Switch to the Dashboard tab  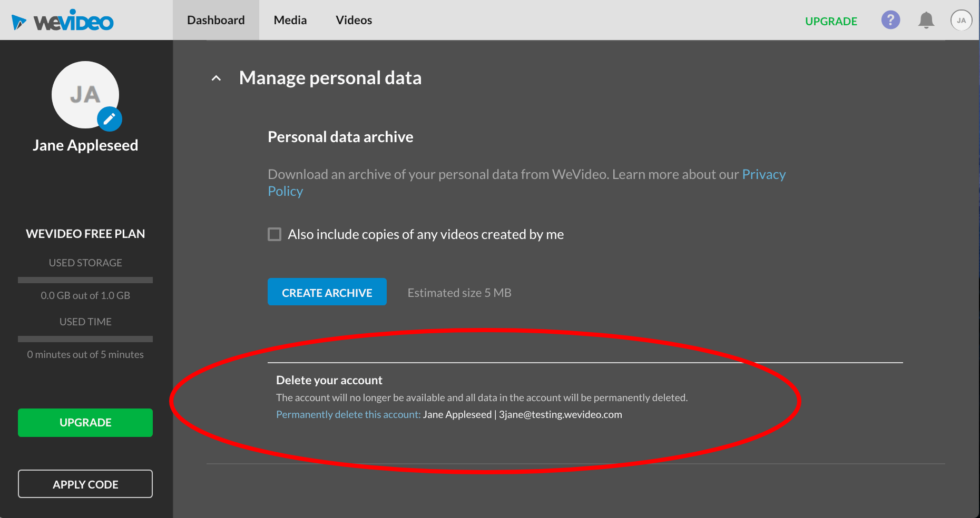click(216, 20)
